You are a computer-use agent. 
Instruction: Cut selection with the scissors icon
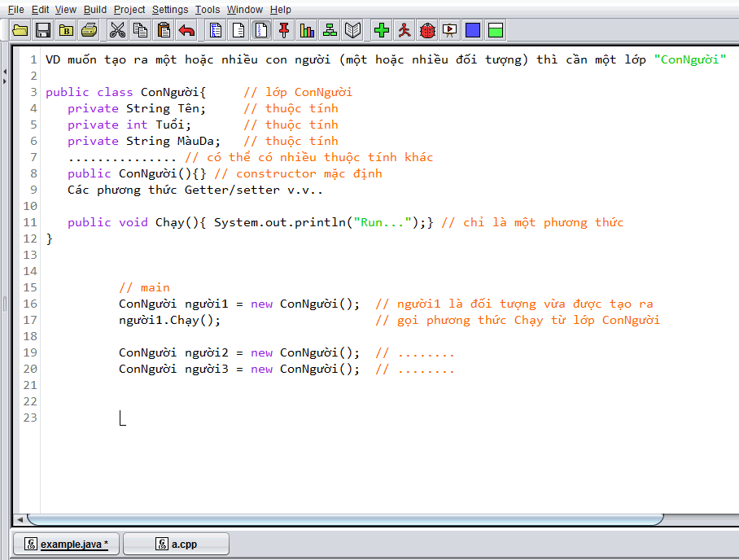(x=118, y=31)
